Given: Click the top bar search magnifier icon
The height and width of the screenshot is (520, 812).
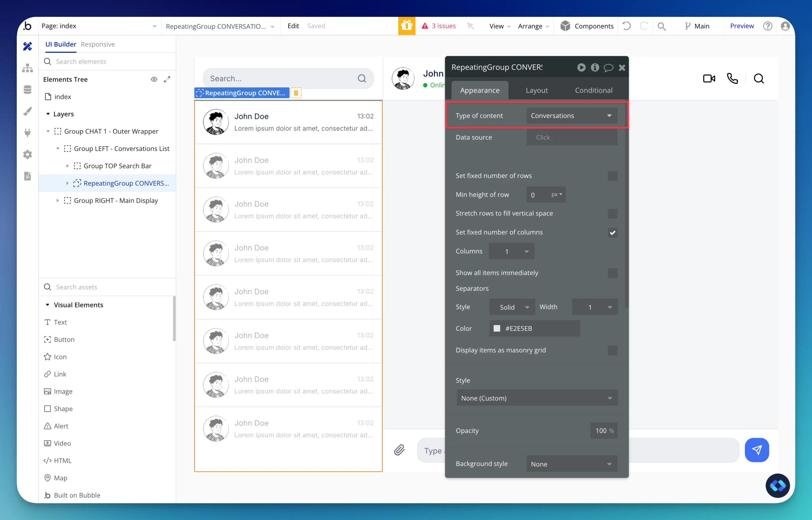Looking at the screenshot, I should [x=662, y=26].
